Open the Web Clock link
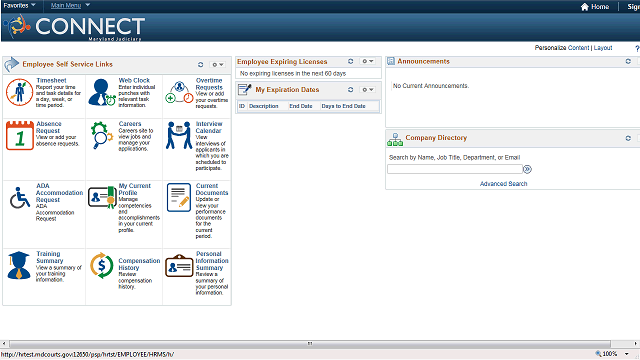The image size is (640, 360). (134, 80)
